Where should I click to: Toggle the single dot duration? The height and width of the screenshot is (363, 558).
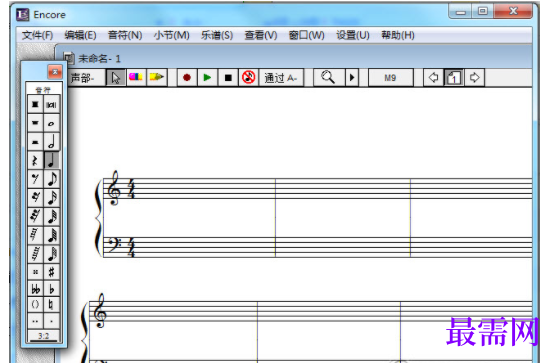click(52, 321)
